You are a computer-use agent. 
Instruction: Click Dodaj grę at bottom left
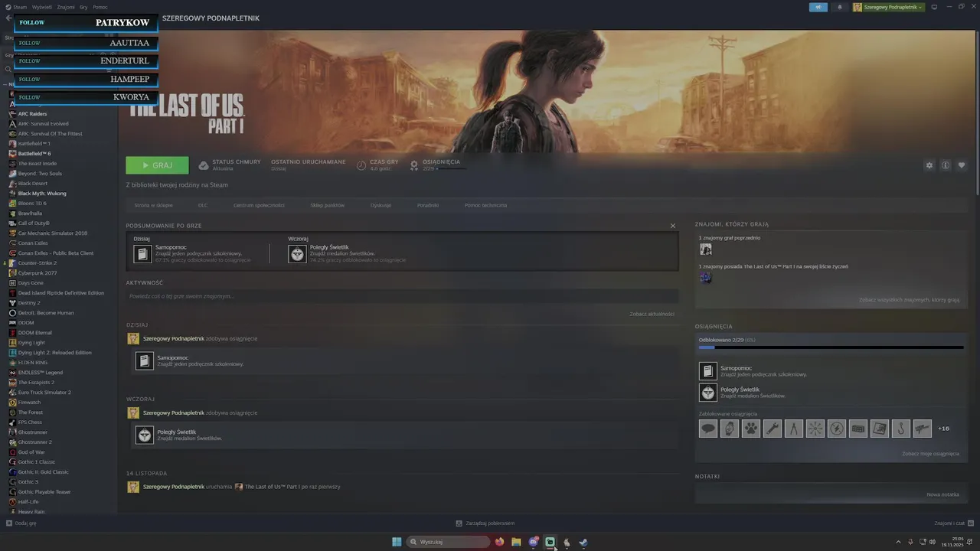pos(21,523)
